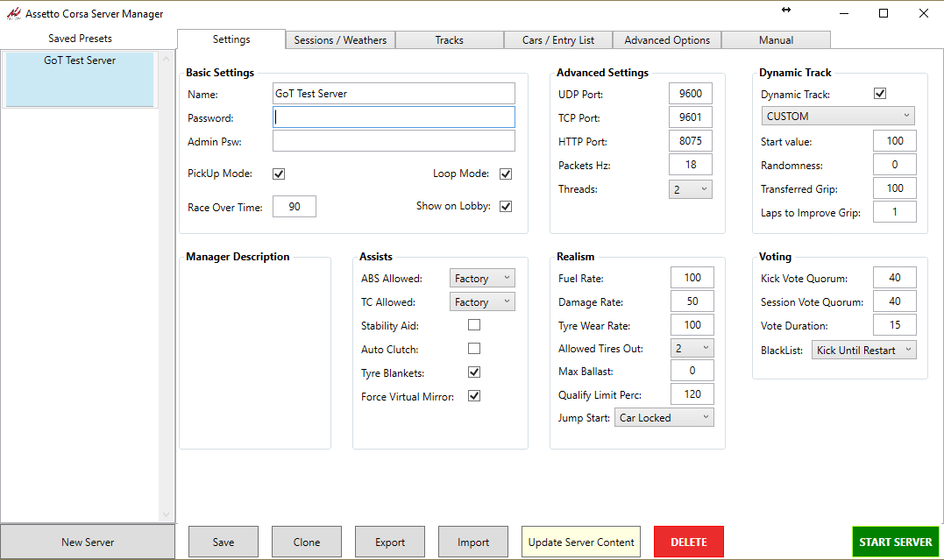The height and width of the screenshot is (560, 944).
Task: Click Update Server Content button
Action: pyautogui.click(x=581, y=542)
